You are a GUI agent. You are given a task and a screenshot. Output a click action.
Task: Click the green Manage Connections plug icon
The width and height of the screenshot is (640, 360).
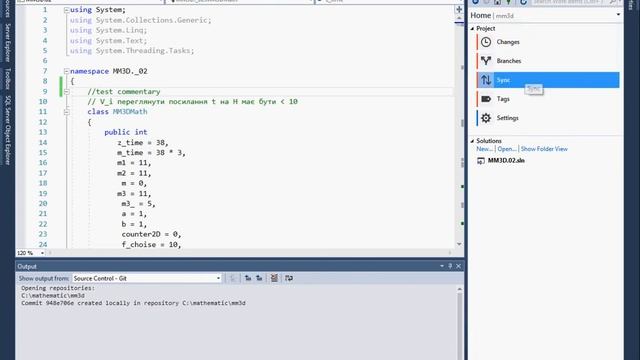tap(509, 2)
